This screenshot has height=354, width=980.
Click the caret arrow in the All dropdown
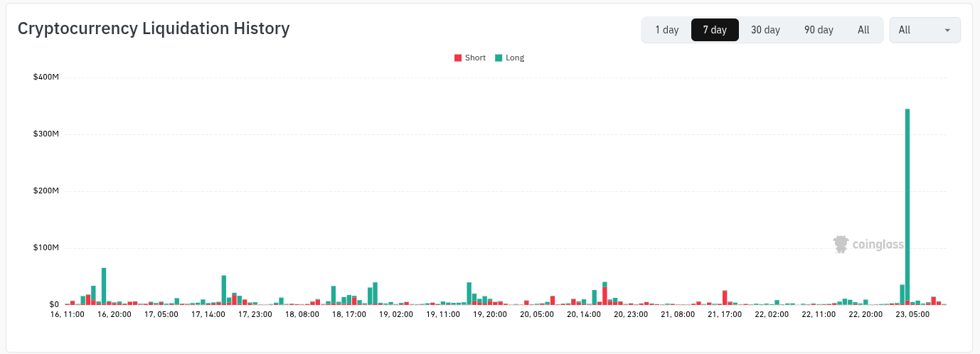947,30
